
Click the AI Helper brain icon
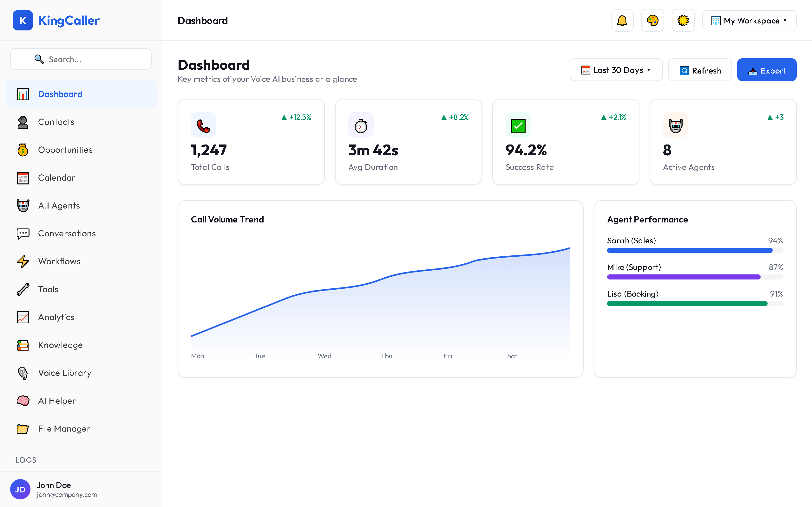pos(23,401)
